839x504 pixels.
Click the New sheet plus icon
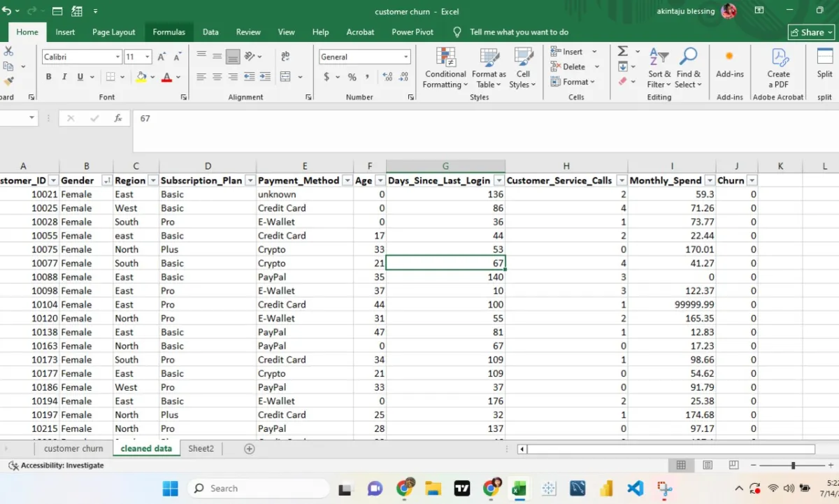coord(249,449)
